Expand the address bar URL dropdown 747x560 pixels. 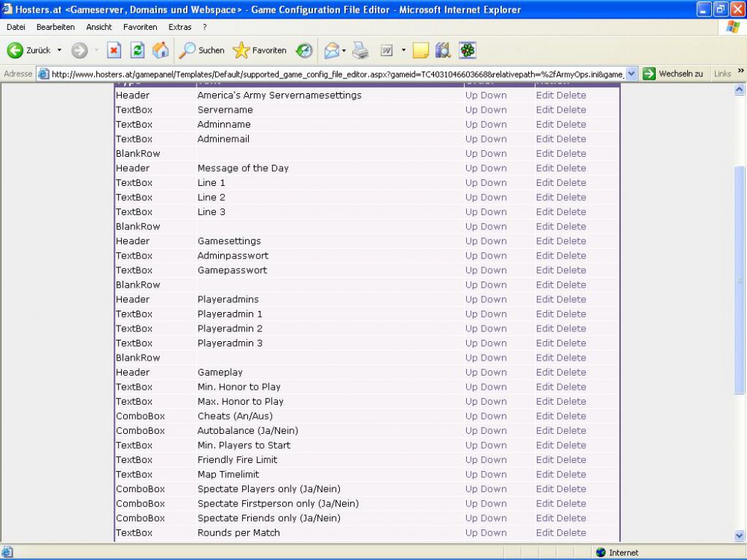pyautogui.click(x=631, y=73)
